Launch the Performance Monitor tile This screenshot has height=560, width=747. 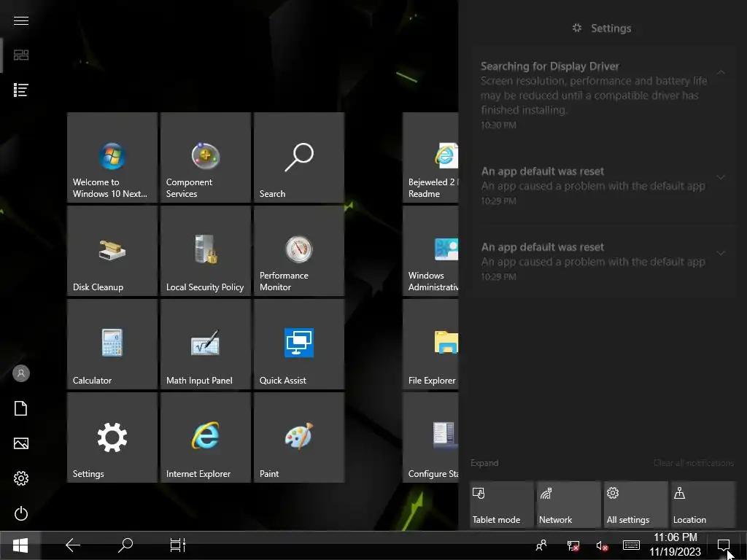tap(298, 251)
